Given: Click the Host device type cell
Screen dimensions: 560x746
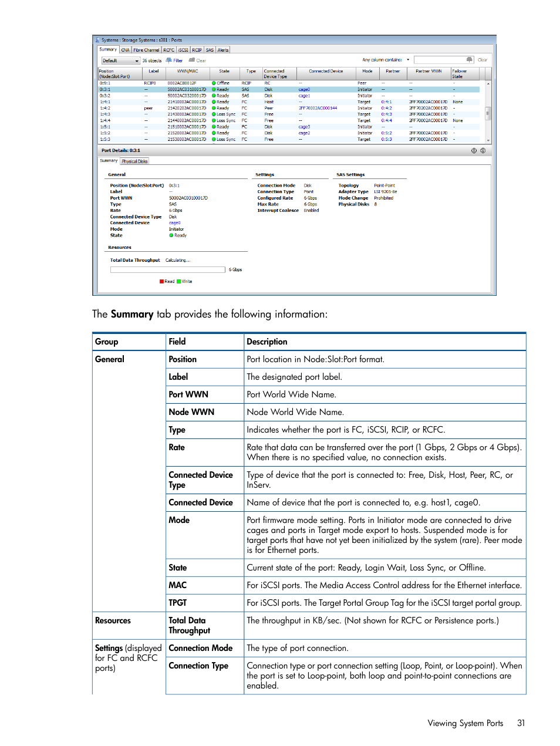Looking at the screenshot, I should 269,102.
